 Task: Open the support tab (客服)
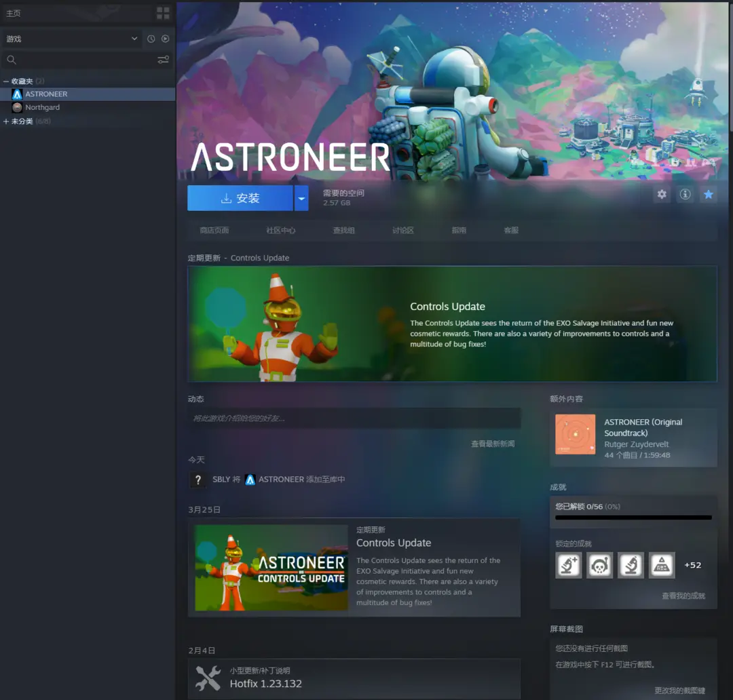pos(512,231)
